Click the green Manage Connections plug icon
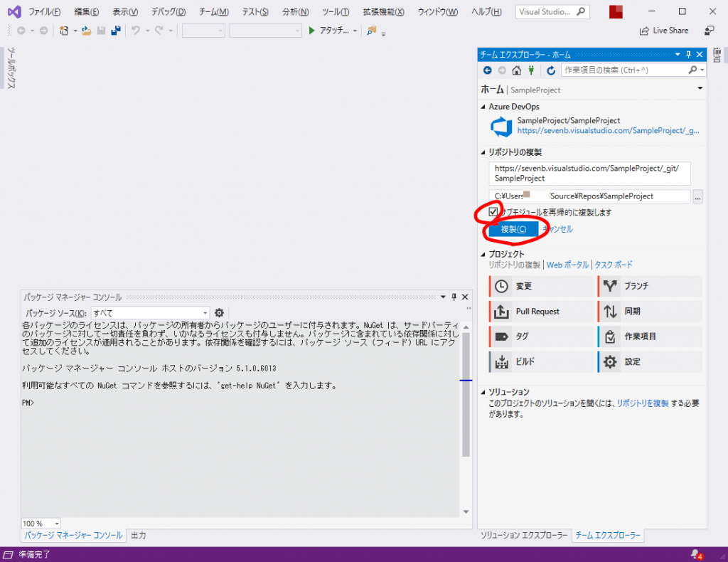This screenshot has width=728, height=562. [531, 70]
